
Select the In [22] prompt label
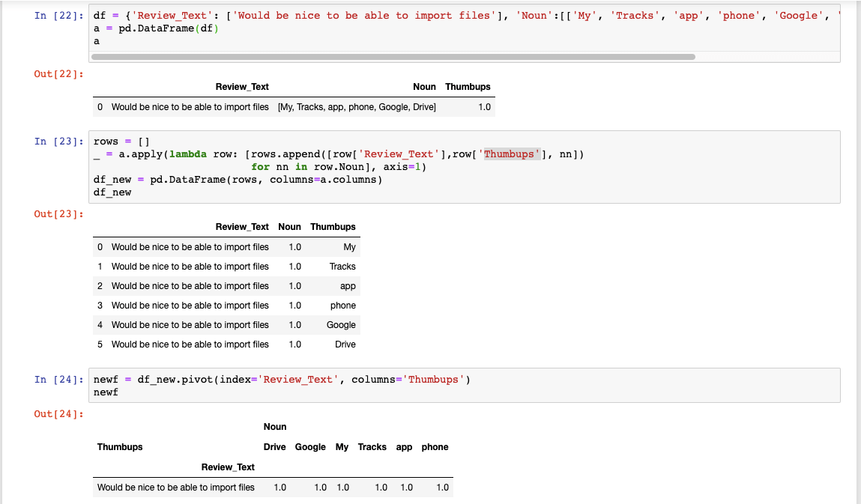pyautogui.click(x=58, y=16)
